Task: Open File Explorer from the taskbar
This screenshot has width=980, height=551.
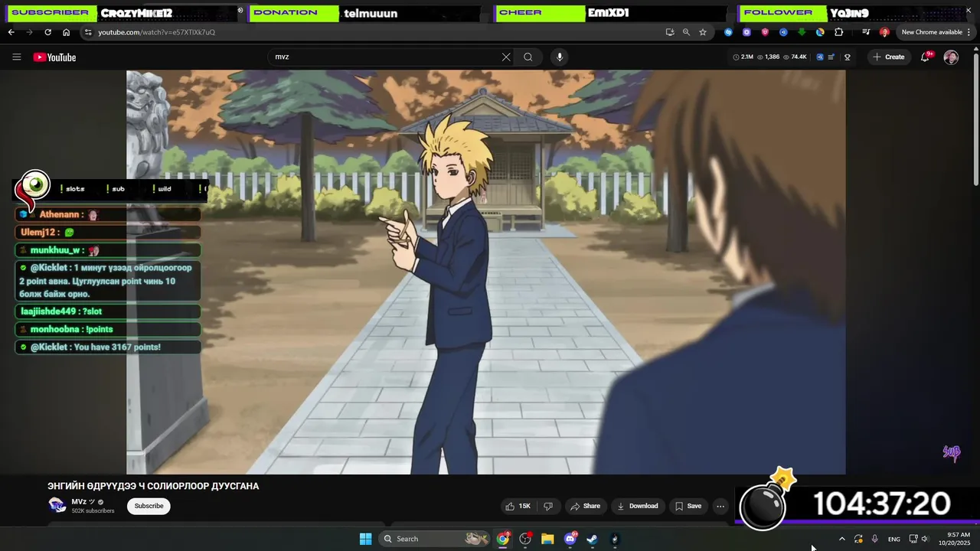Action: [x=547, y=539]
